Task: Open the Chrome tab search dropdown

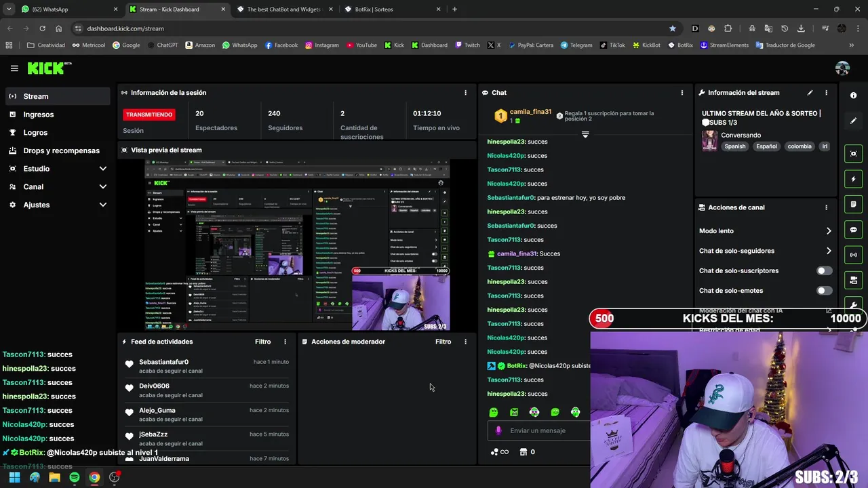Action: tap(9, 9)
